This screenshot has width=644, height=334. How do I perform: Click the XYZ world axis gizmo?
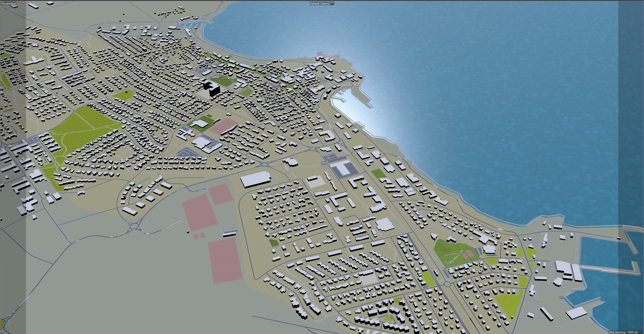tap(10, 324)
